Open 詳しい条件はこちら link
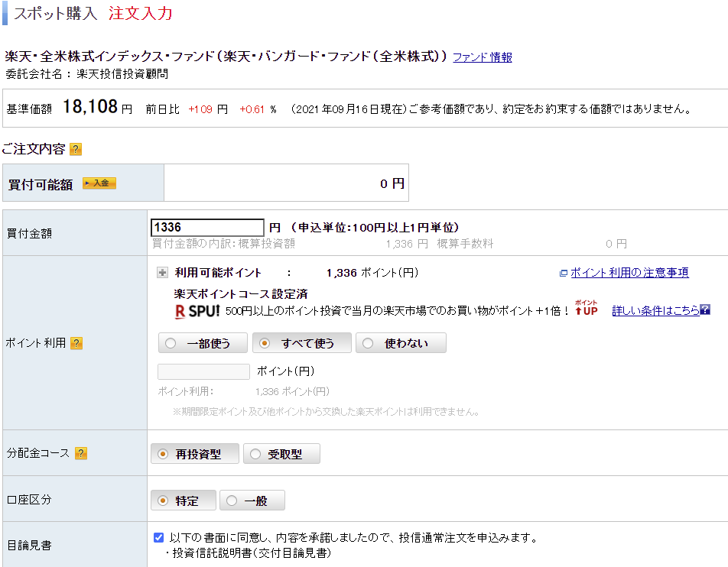 [x=655, y=310]
